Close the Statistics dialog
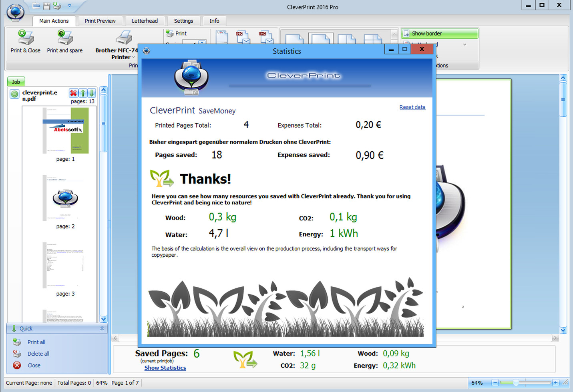573x392 pixels. pyautogui.click(x=422, y=49)
